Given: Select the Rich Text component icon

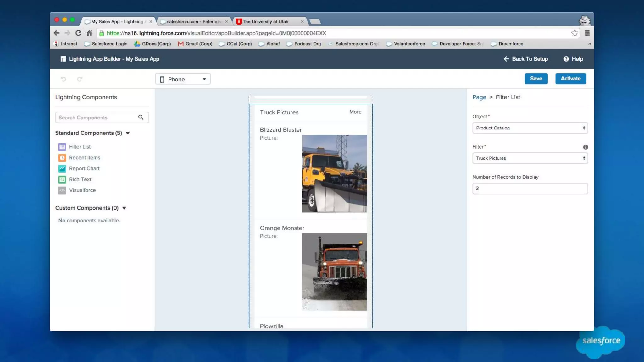Looking at the screenshot, I should point(62,179).
